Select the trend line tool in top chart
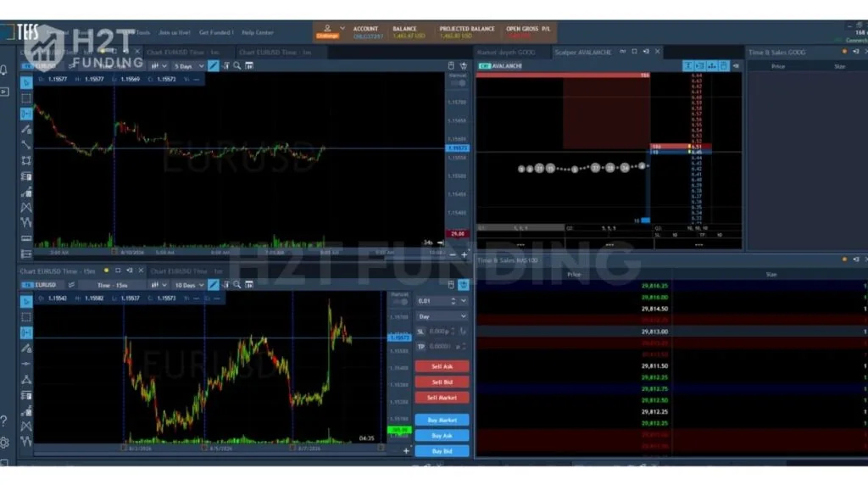This screenshot has height=485, width=868. click(26, 145)
